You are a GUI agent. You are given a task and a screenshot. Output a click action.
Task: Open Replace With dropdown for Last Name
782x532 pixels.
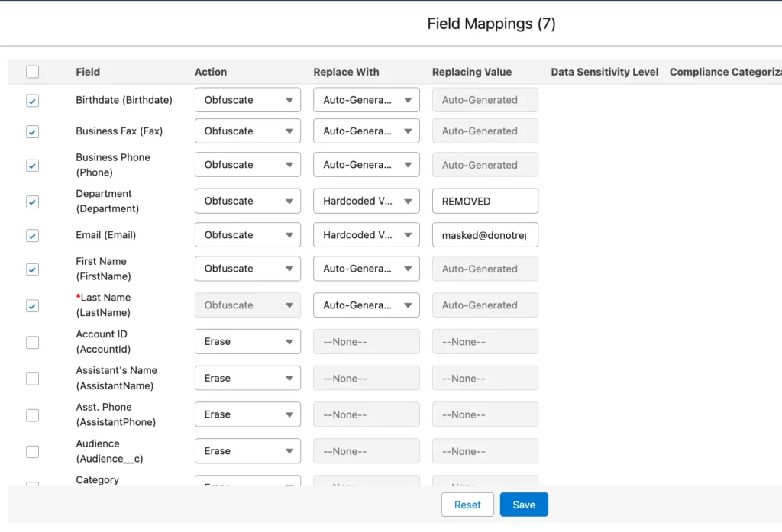click(366, 305)
